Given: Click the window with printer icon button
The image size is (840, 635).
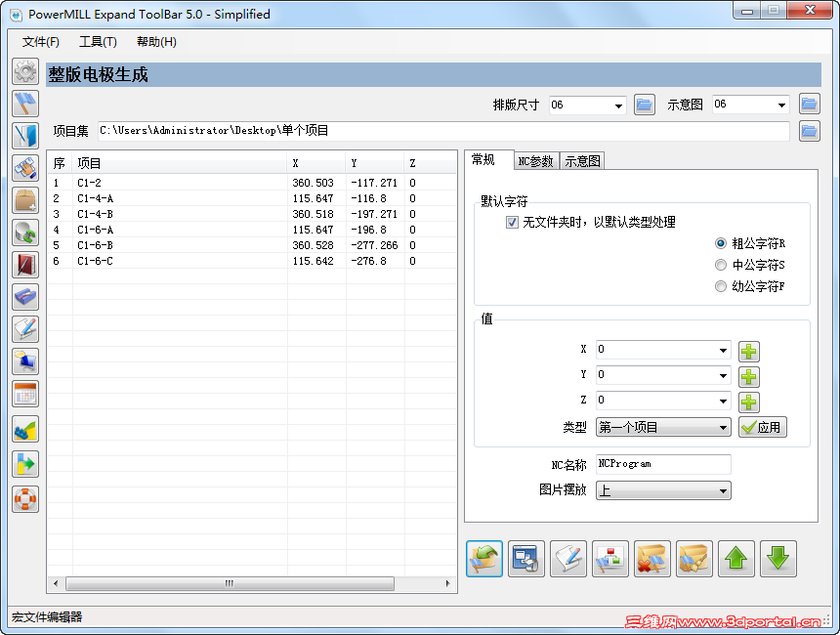Looking at the screenshot, I should pyautogui.click(x=526, y=559).
